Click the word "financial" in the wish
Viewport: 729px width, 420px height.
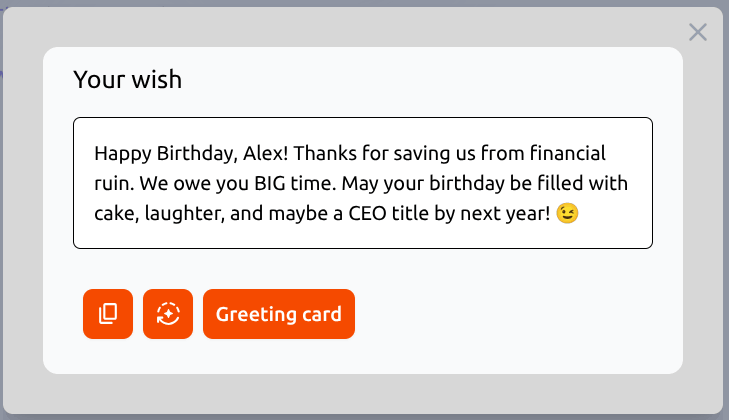click(568, 153)
